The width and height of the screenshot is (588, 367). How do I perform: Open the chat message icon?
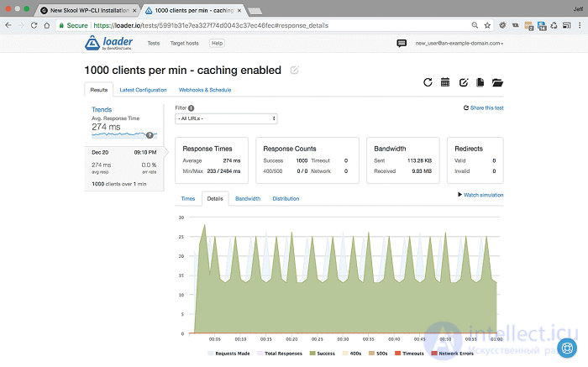click(x=402, y=43)
